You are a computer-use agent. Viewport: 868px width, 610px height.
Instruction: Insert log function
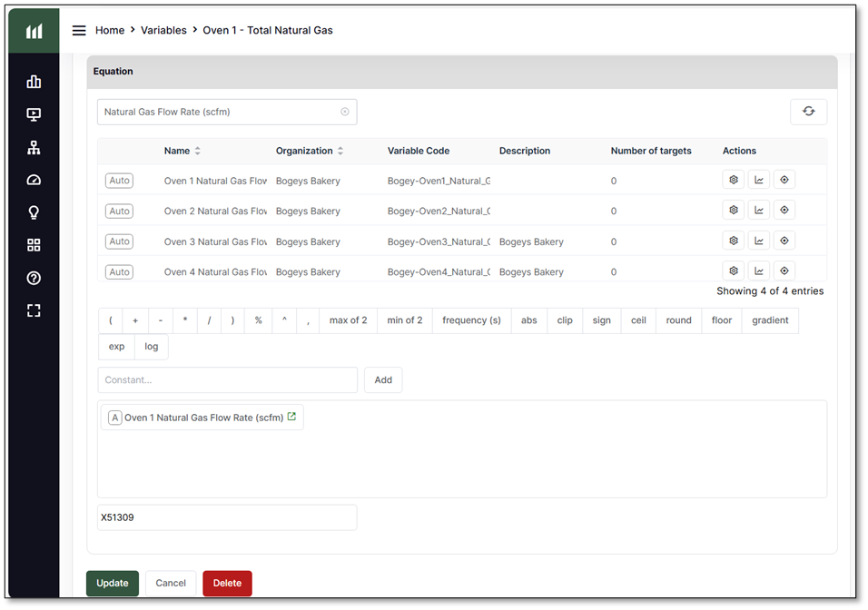(x=151, y=347)
